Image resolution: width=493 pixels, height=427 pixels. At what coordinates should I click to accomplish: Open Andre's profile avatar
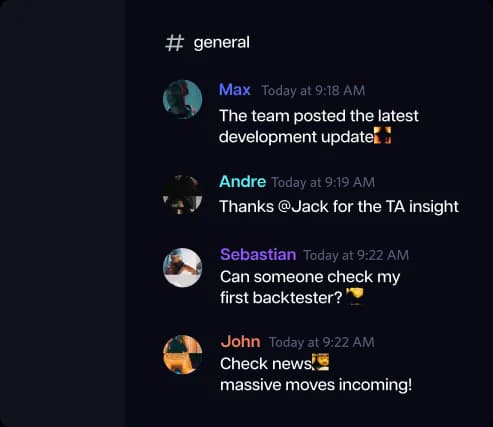182,195
